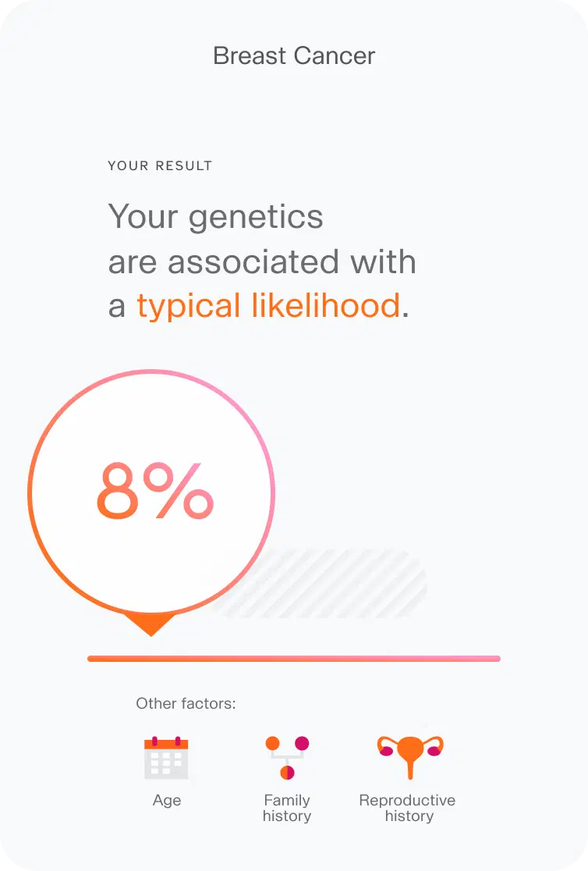
Task: Click the half-pink bottom circle of the family tree
Action: click(x=287, y=773)
